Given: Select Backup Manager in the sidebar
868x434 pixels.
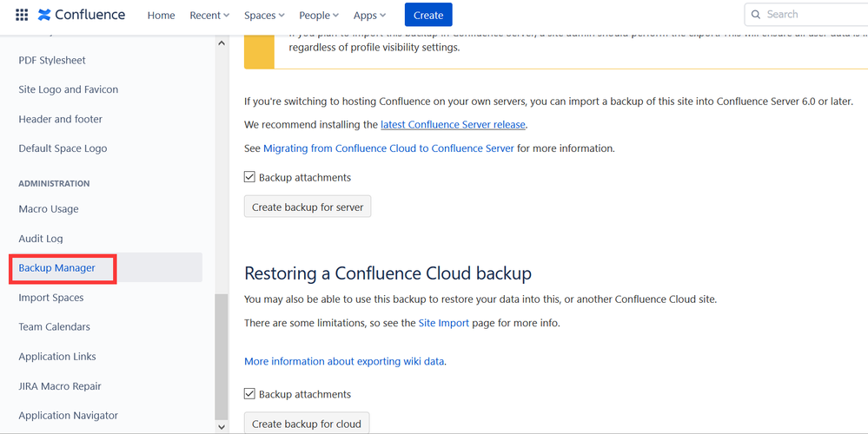Looking at the screenshot, I should [57, 268].
